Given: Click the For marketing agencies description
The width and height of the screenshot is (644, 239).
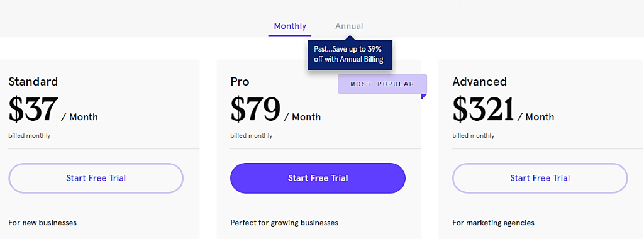Looking at the screenshot, I should 494,223.
